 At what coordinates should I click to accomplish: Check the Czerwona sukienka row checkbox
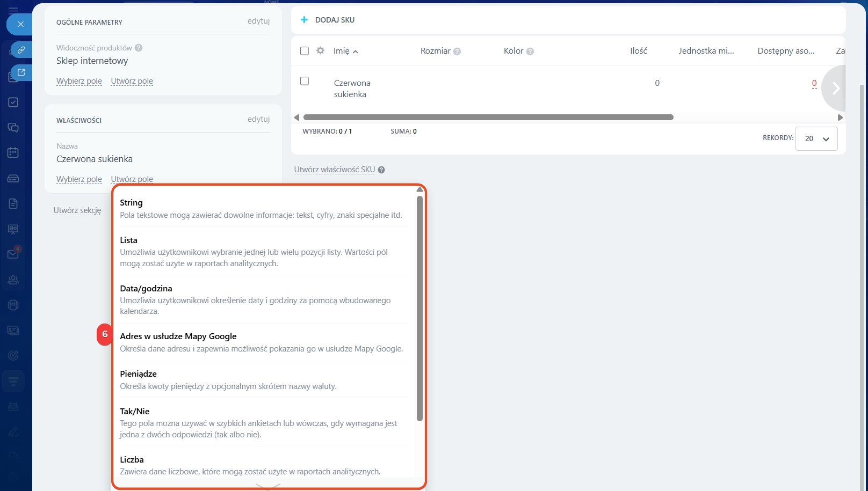(x=305, y=81)
